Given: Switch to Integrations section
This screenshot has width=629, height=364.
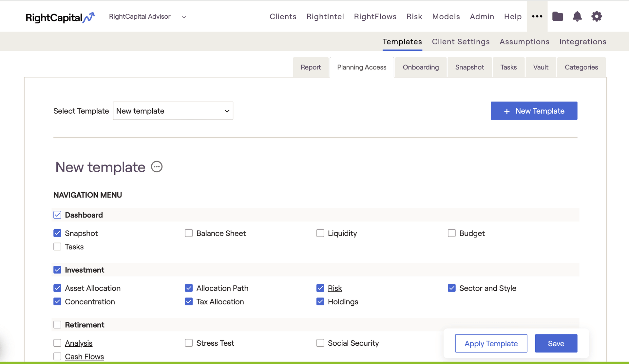Looking at the screenshot, I should coord(582,42).
